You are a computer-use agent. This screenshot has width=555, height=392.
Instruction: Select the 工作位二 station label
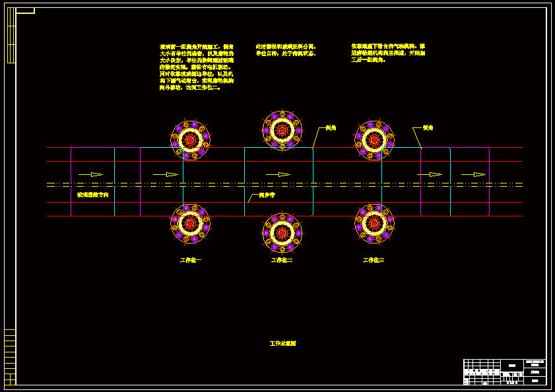click(x=282, y=260)
